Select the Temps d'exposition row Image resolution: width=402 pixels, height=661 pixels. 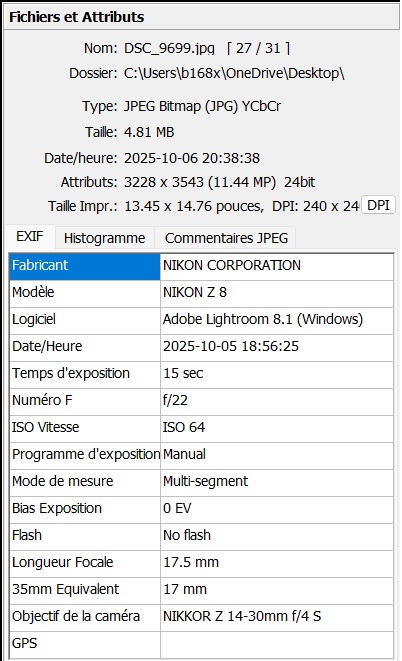(201, 373)
